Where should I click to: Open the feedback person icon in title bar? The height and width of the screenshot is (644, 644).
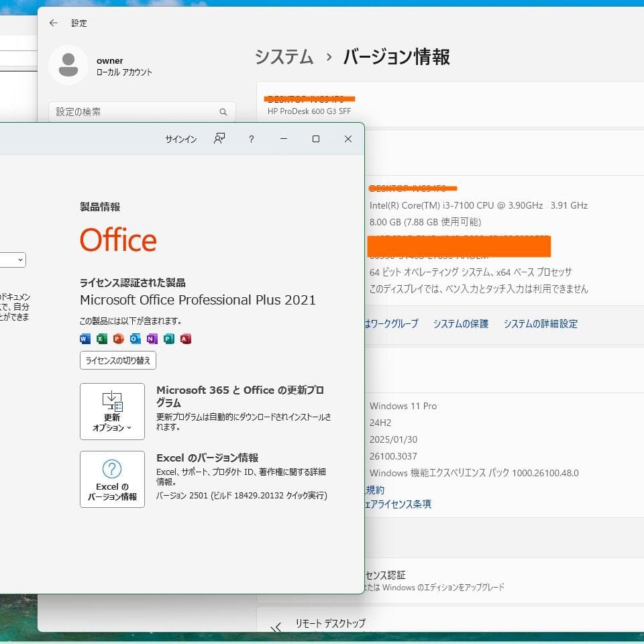point(219,139)
